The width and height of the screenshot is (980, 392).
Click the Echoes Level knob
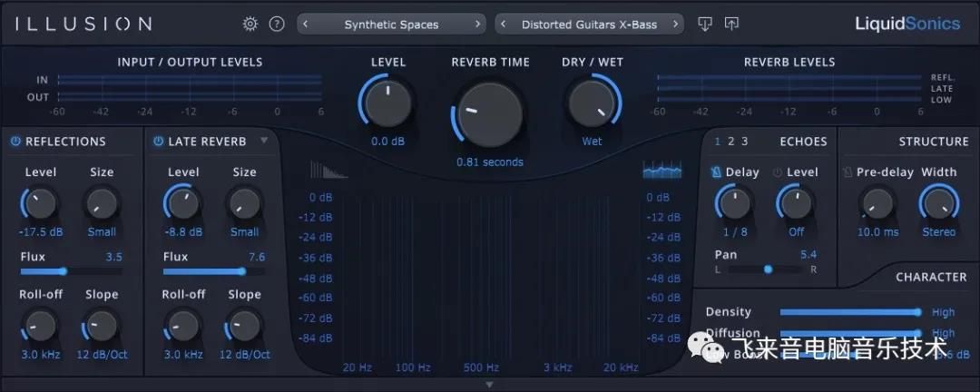[x=797, y=204]
